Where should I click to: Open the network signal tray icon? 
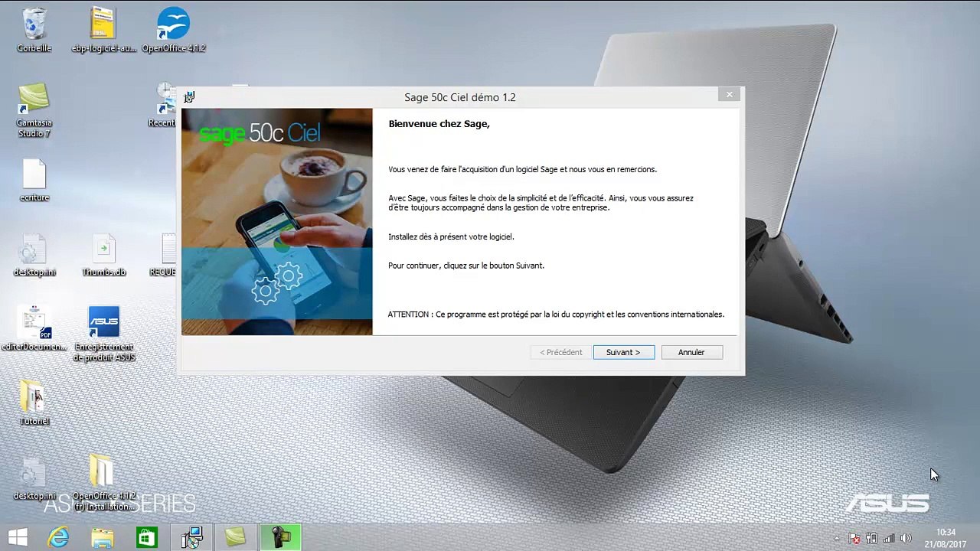coord(890,538)
